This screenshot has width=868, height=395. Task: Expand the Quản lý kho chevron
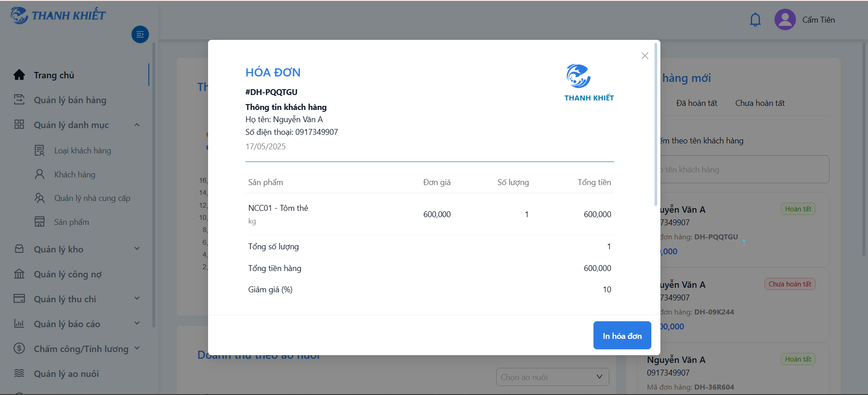137,249
